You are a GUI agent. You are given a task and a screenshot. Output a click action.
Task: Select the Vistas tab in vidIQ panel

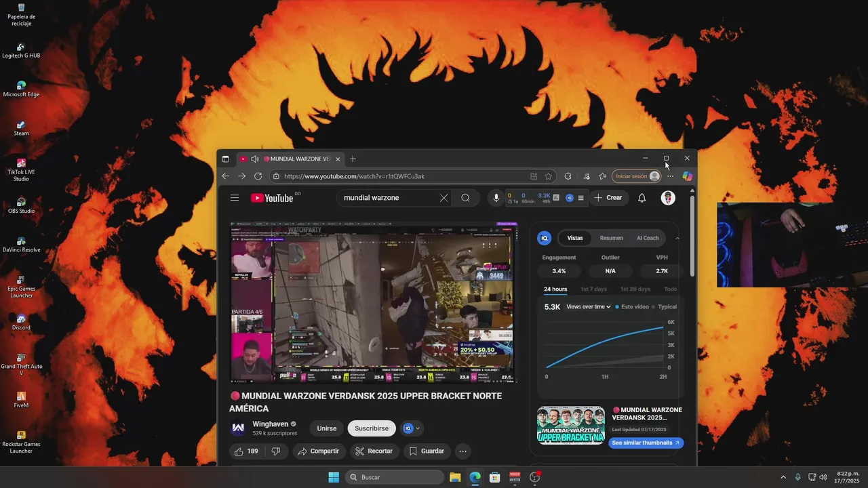[575, 238]
